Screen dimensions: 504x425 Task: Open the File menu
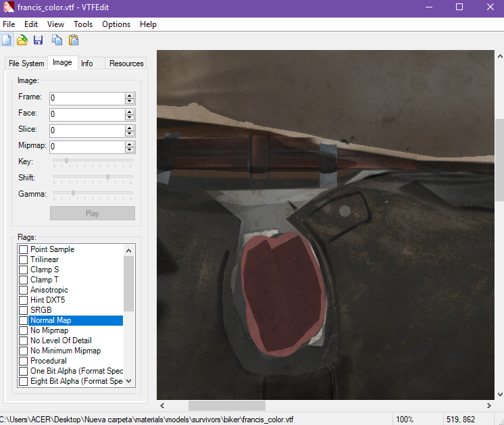(9, 24)
